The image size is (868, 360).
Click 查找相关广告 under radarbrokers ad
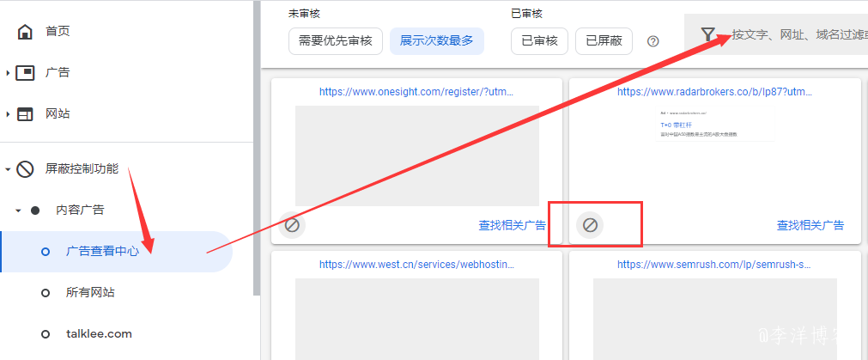coord(810,225)
